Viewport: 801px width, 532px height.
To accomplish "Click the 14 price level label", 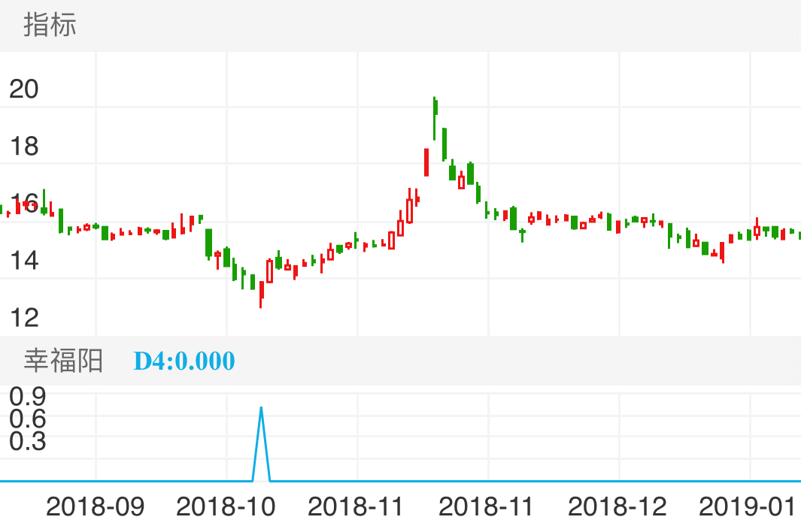I will click(23, 261).
